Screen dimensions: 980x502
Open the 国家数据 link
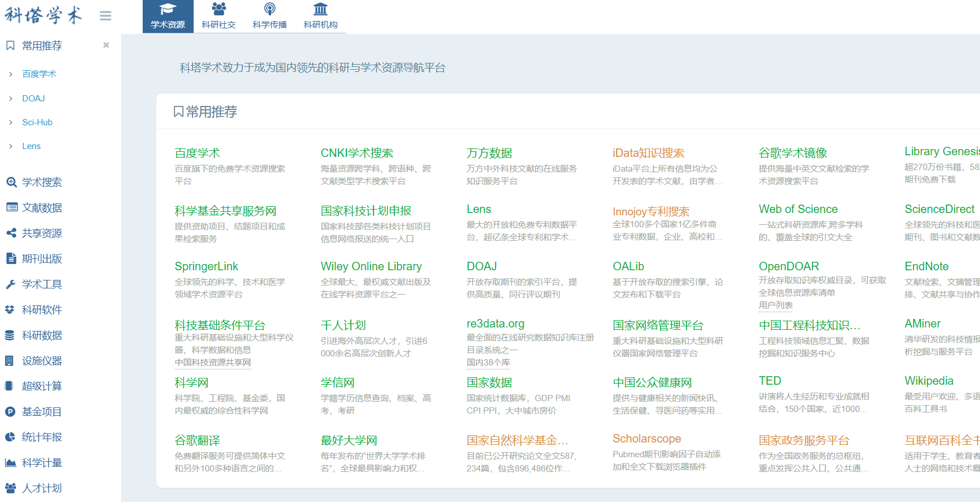(x=489, y=382)
